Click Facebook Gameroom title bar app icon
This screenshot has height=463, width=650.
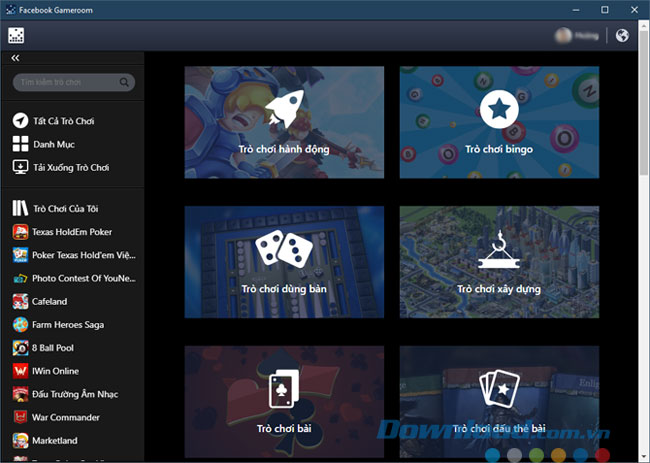[x=11, y=10]
